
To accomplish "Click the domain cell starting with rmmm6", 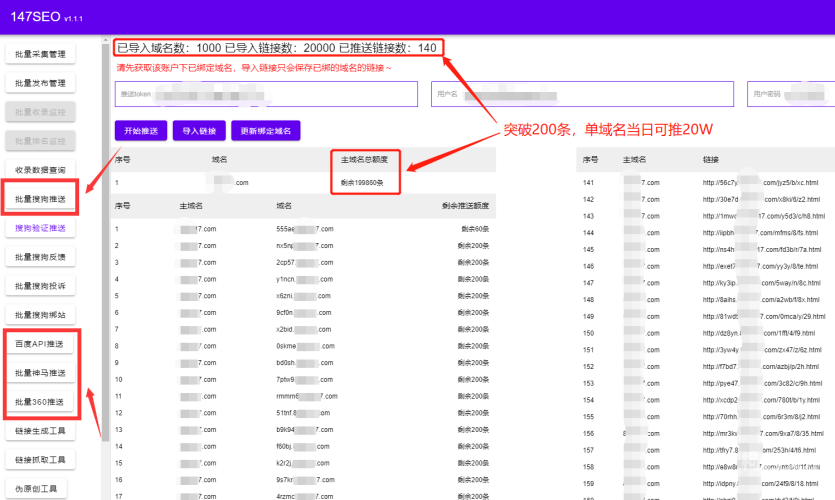I will pos(307,396).
